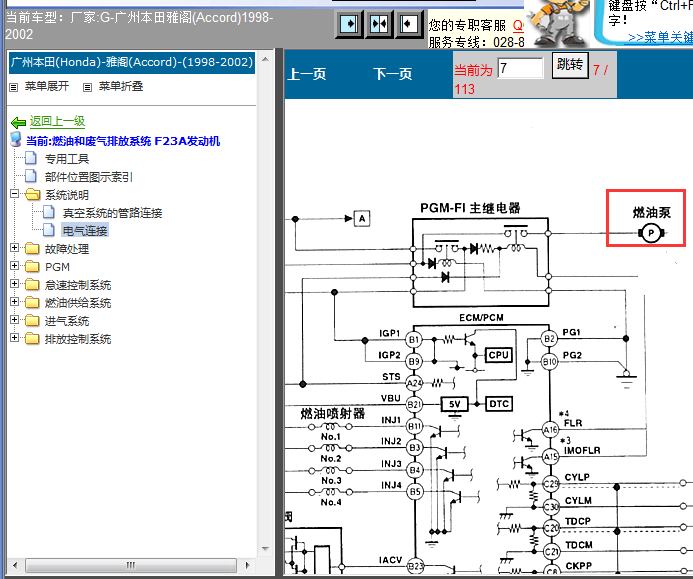This screenshot has height=579, width=693.
Task: Click the 广州本田(Honda)-雅阁(Accord) header bar
Action: tap(132, 63)
